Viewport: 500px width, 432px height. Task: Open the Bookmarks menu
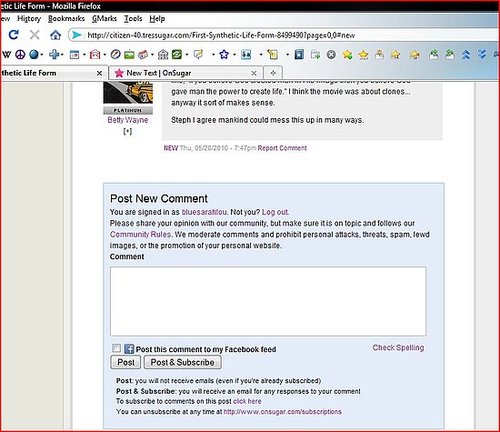click(x=66, y=19)
